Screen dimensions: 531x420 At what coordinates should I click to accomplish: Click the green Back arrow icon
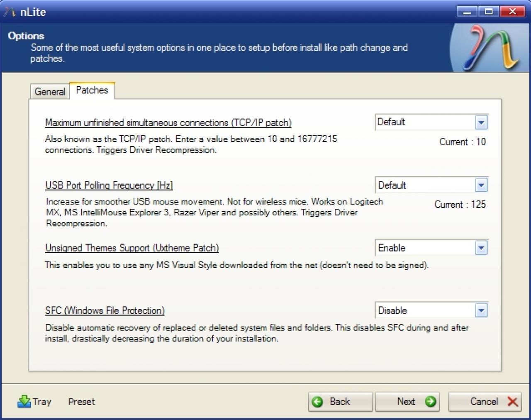click(x=317, y=402)
